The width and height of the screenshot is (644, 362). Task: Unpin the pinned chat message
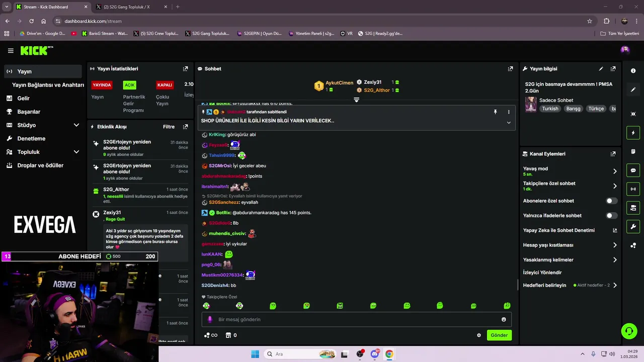(x=495, y=112)
